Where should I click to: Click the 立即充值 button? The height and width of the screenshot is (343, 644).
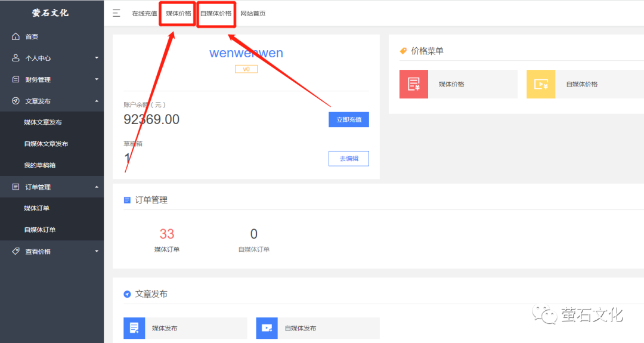pyautogui.click(x=349, y=119)
